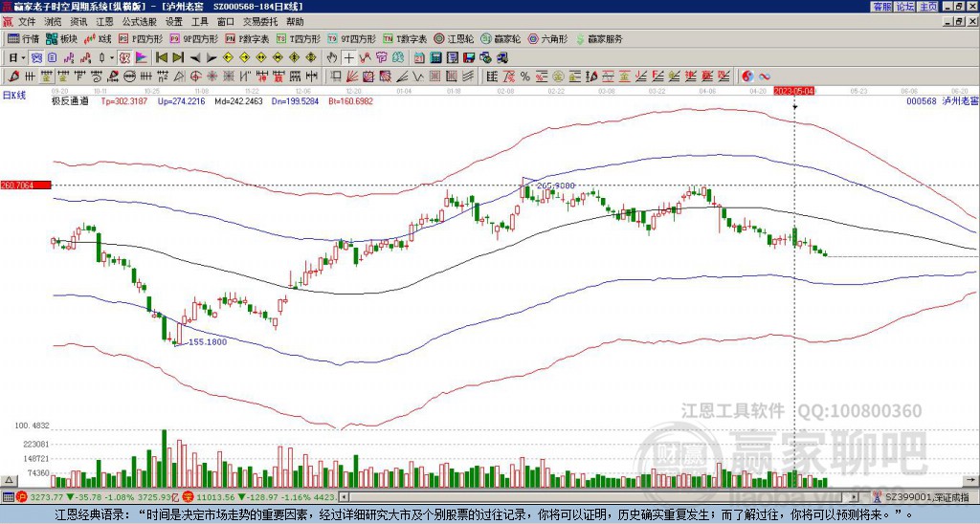Click the blue infinity symbol icon
980x524 pixels.
tap(764, 76)
